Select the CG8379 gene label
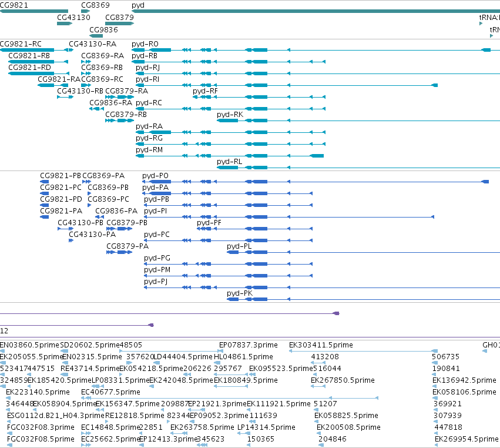The width and height of the screenshot is (500, 448). (x=119, y=17)
